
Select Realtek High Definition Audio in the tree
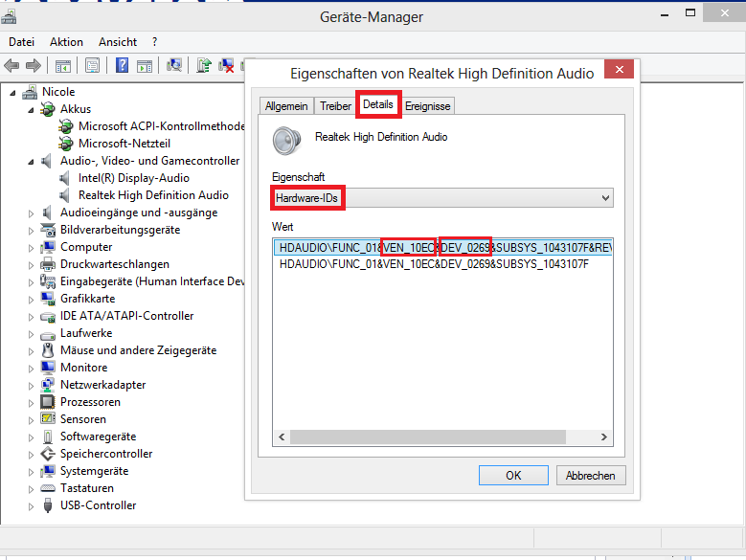click(153, 195)
